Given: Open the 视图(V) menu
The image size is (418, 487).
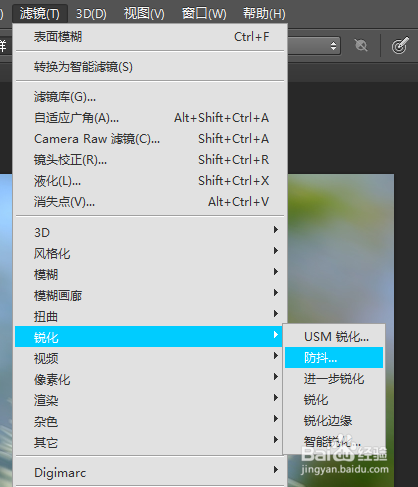Looking at the screenshot, I should (x=144, y=14).
